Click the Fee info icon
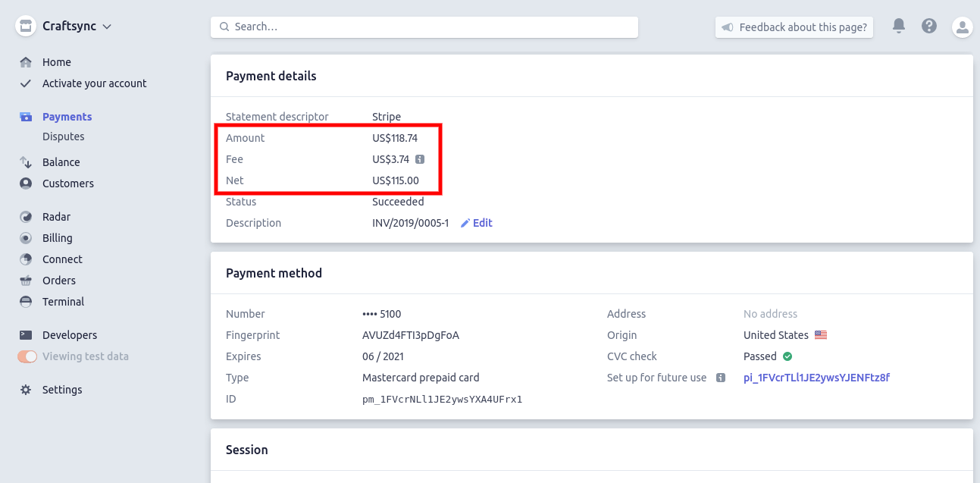 [420, 159]
